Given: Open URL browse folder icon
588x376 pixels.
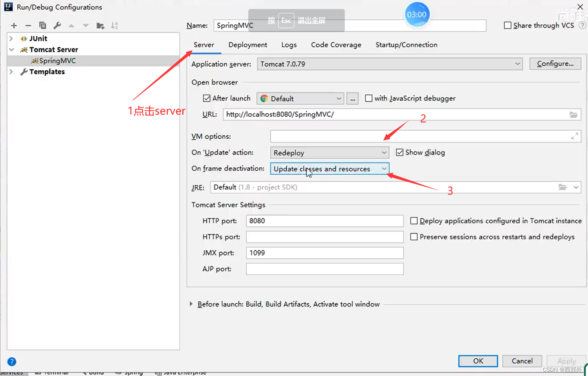Looking at the screenshot, I should 573,115.
